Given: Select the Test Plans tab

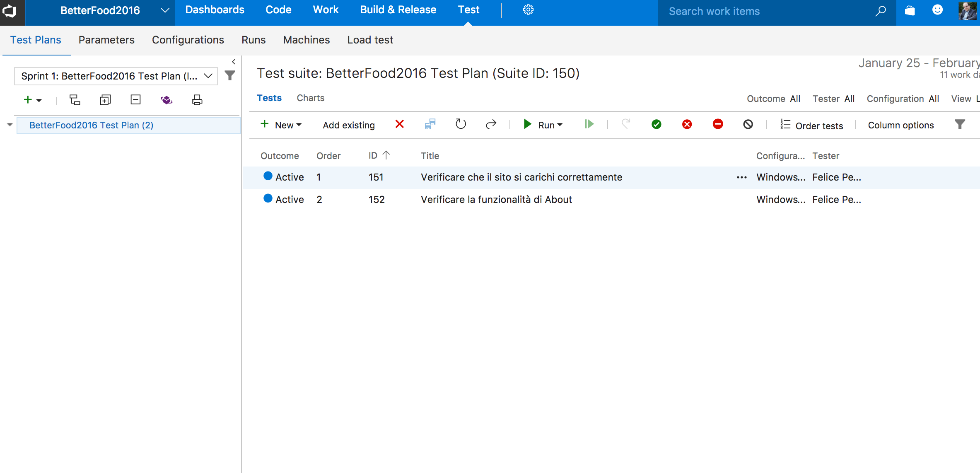Looking at the screenshot, I should [36, 40].
